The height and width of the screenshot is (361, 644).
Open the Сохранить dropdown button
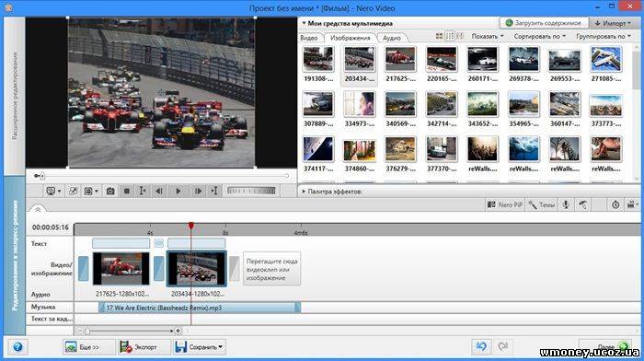click(200, 347)
